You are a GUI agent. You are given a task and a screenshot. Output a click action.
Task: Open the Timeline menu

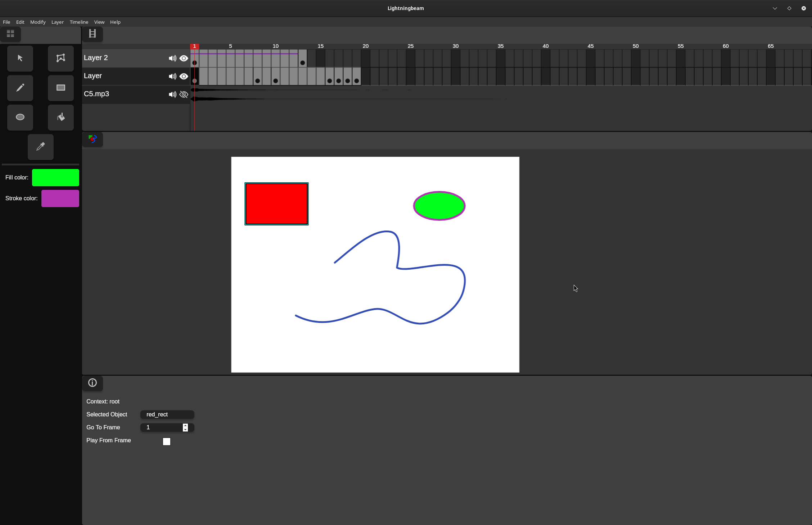[79, 22]
